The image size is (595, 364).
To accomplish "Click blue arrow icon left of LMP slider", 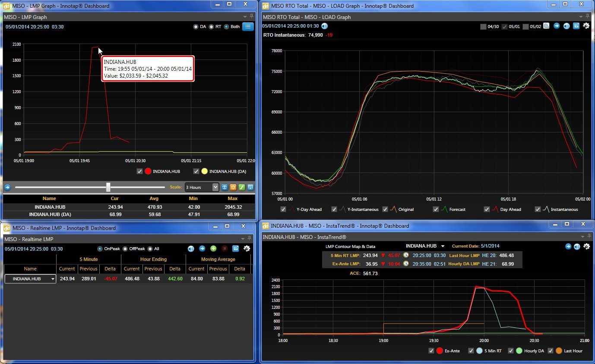I will pos(7,187).
